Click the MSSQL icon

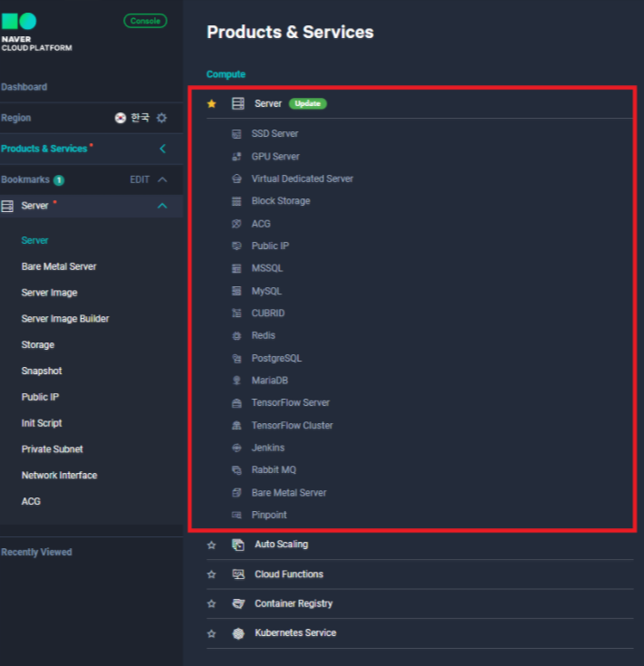tap(236, 268)
